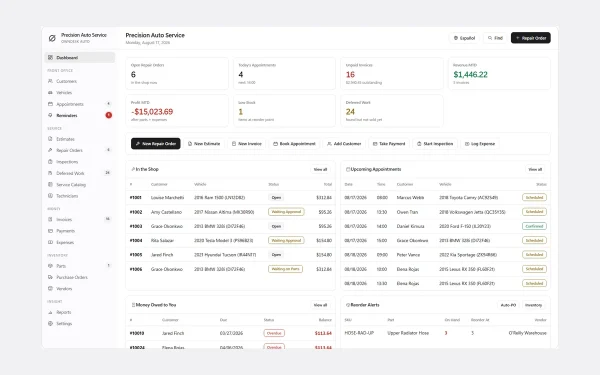Click Auto-PO in Reorder Alerts
Screen dimensions: 600x375
pyautogui.click(x=508, y=305)
